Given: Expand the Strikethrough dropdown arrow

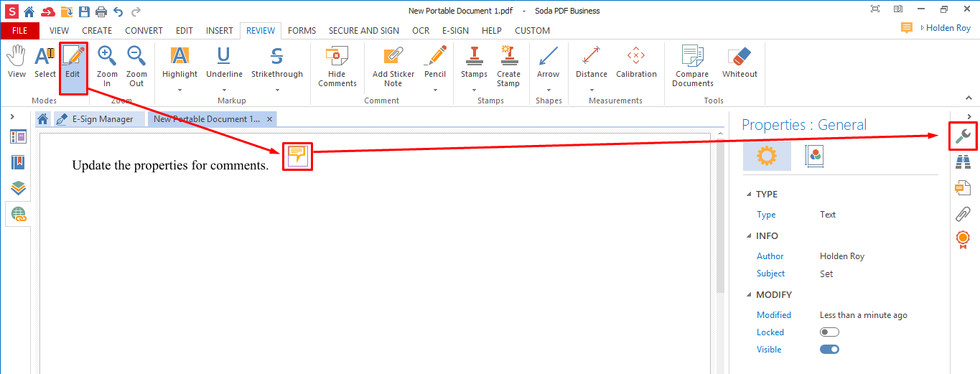Looking at the screenshot, I should coord(277,90).
